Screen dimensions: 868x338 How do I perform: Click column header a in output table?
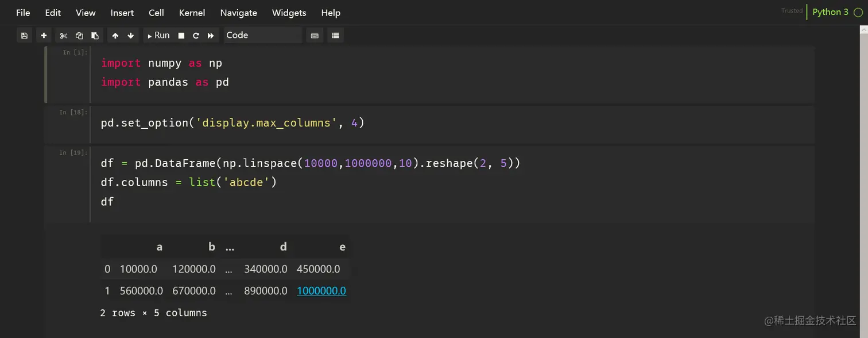[160, 247]
